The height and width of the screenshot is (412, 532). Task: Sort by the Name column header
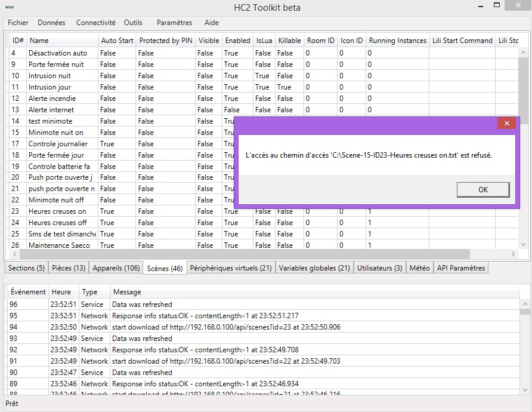pos(63,41)
